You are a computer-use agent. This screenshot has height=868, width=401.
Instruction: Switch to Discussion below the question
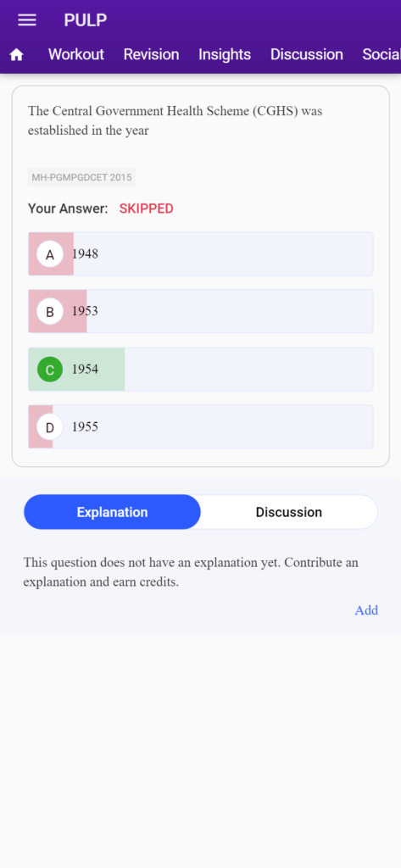tap(288, 512)
